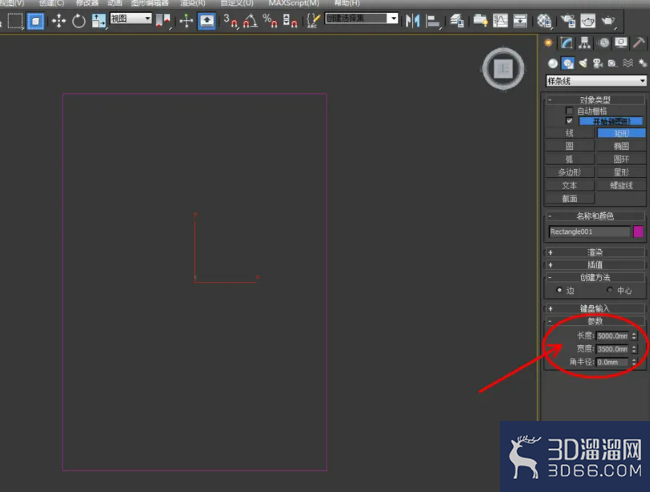Click the Mirror tool icon
This screenshot has height=492, width=650.
[412, 21]
